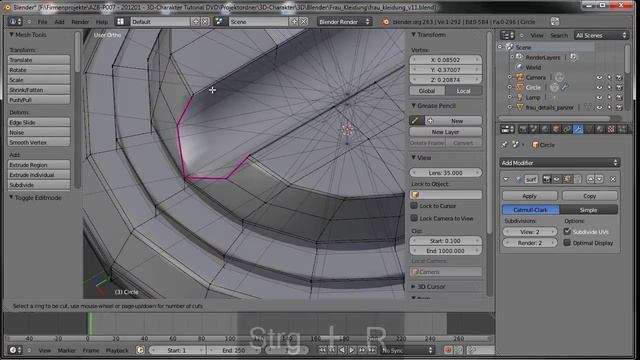Click the Info editor type icon in header
The height and width of the screenshot is (360, 640).
(15, 22)
